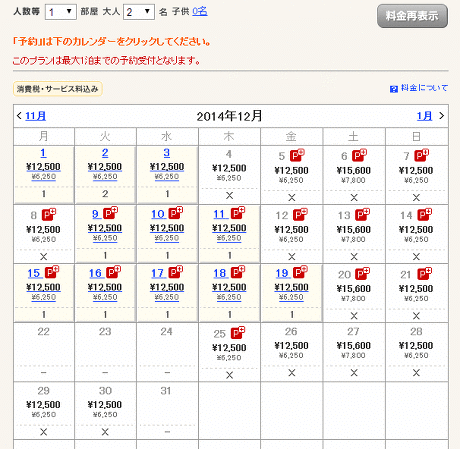Click the ¥12,500 price on December 18
This screenshot has width=460, height=449.
tap(229, 287)
